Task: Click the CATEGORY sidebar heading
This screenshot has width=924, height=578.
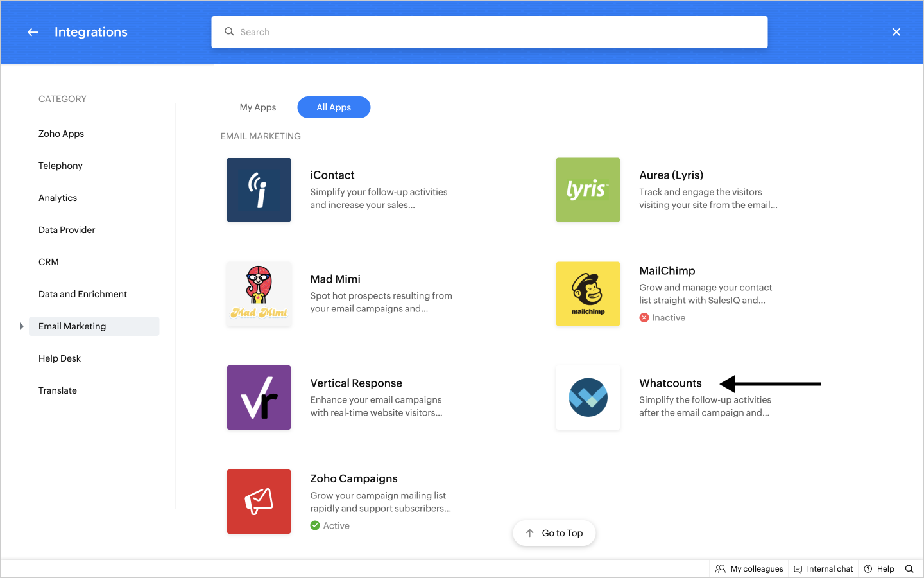Action: (x=62, y=99)
